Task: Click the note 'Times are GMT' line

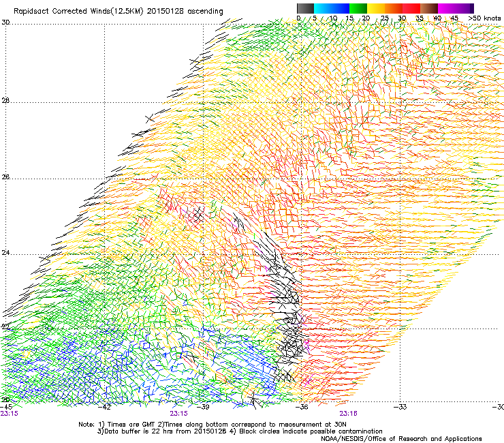Action: tap(212, 425)
